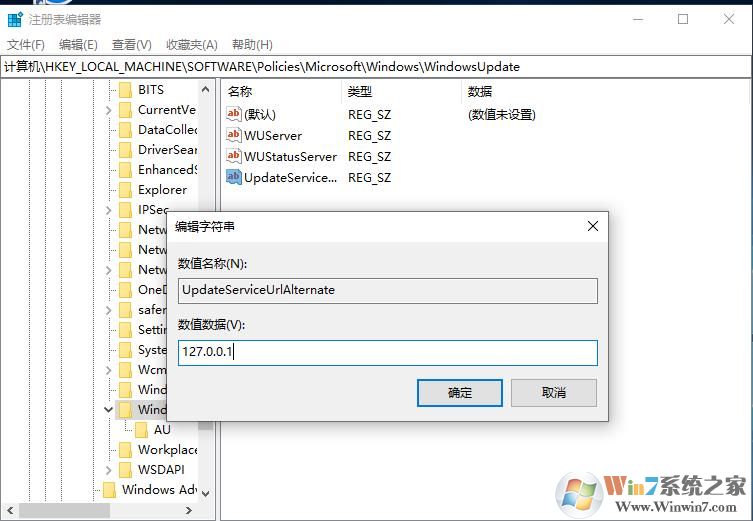Open the 查看(V) menu
The width and height of the screenshot is (753, 521).
point(132,45)
